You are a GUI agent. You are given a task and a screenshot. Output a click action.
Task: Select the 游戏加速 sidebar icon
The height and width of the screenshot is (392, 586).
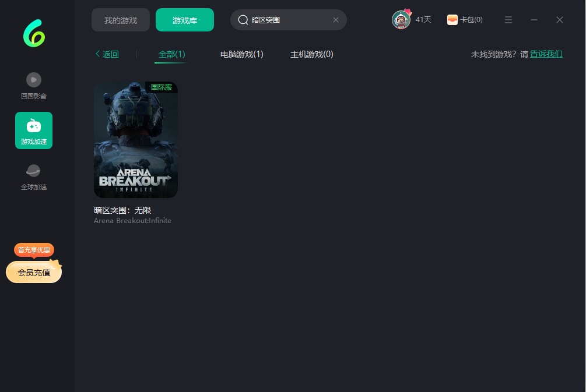pos(34,125)
